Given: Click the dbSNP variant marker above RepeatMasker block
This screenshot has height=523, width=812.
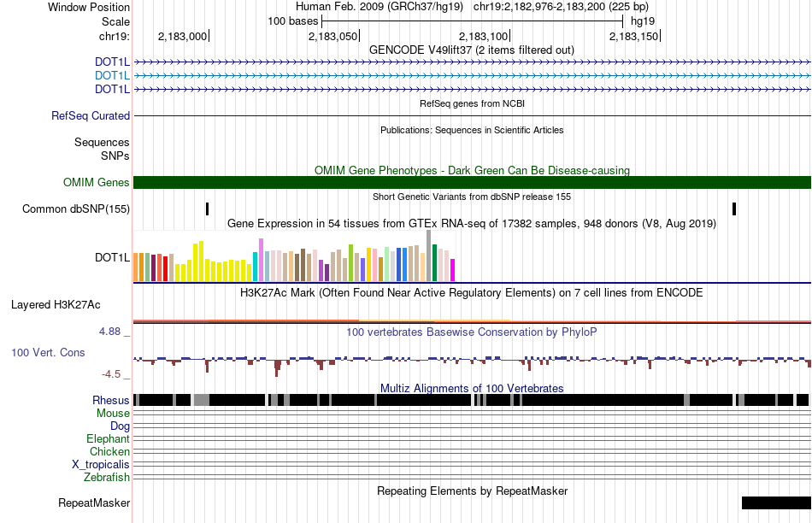Looking at the screenshot, I should coord(734,209).
